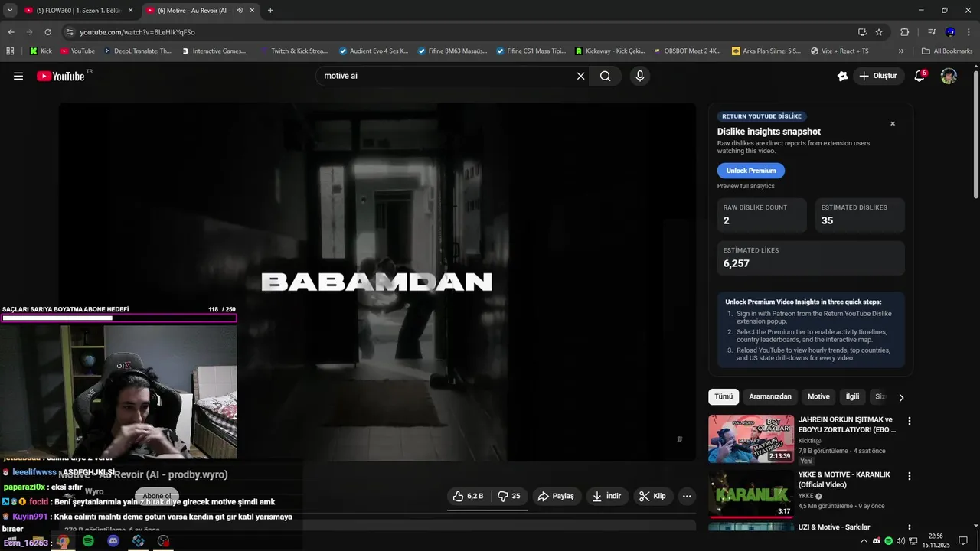Dislike the video showing 35

click(x=509, y=496)
